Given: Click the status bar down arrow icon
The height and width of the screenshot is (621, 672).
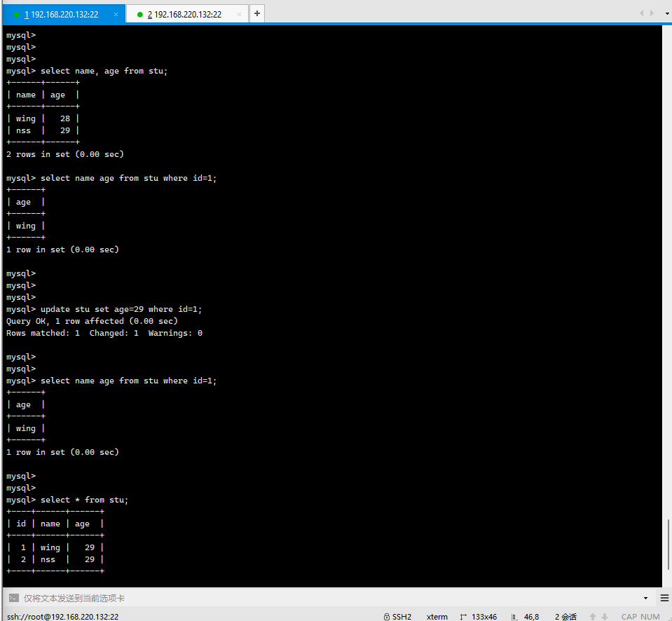Looking at the screenshot, I should click(x=605, y=616).
